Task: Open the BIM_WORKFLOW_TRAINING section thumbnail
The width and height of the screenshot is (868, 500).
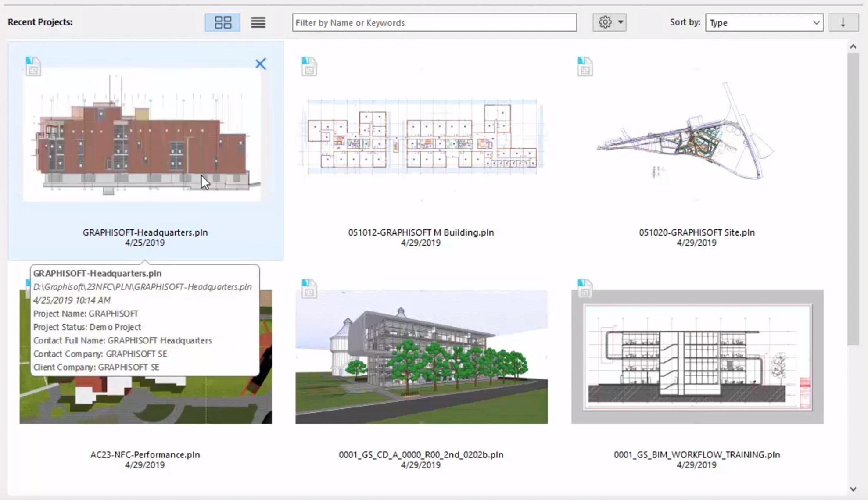Action: (697, 357)
